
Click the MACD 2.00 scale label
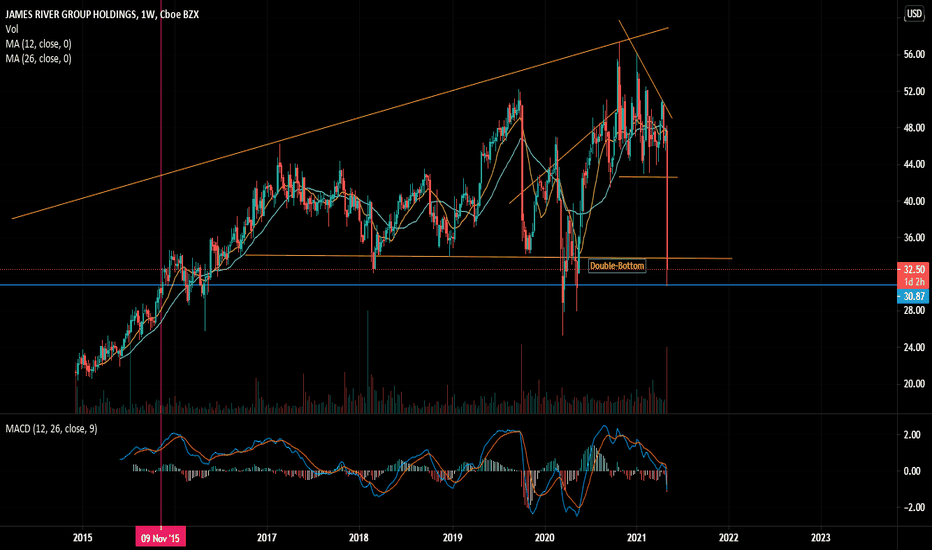912,435
